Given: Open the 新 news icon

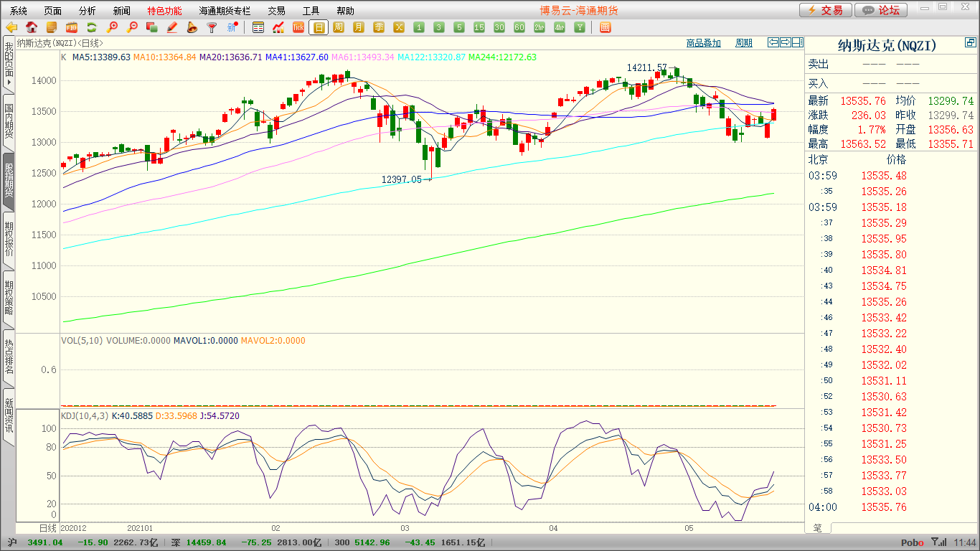Looking at the screenshot, I should [x=232, y=27].
